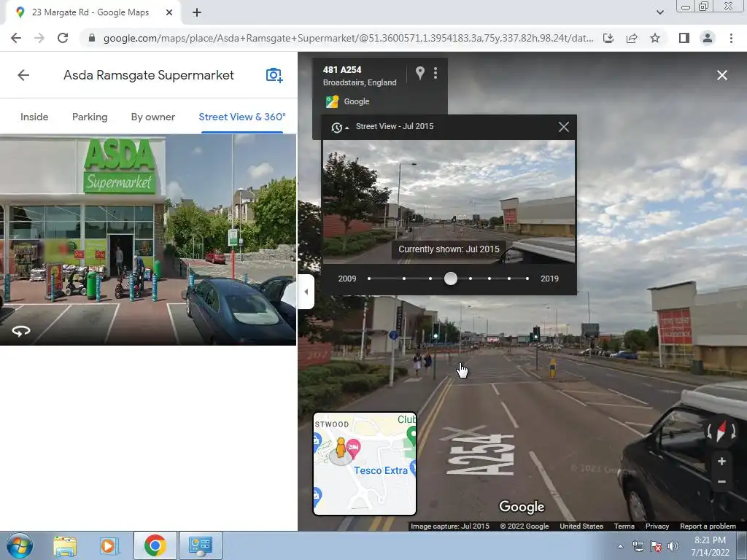
Task: Click the United States footer link
Action: (x=581, y=526)
